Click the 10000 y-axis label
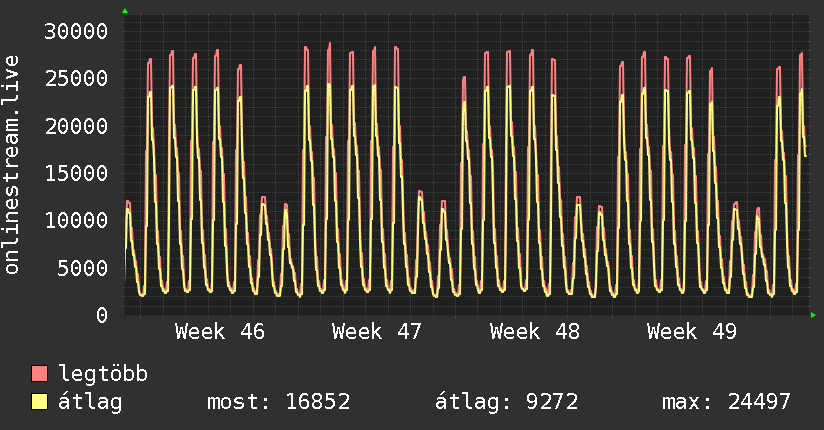The width and height of the screenshot is (824, 430). click(x=77, y=220)
